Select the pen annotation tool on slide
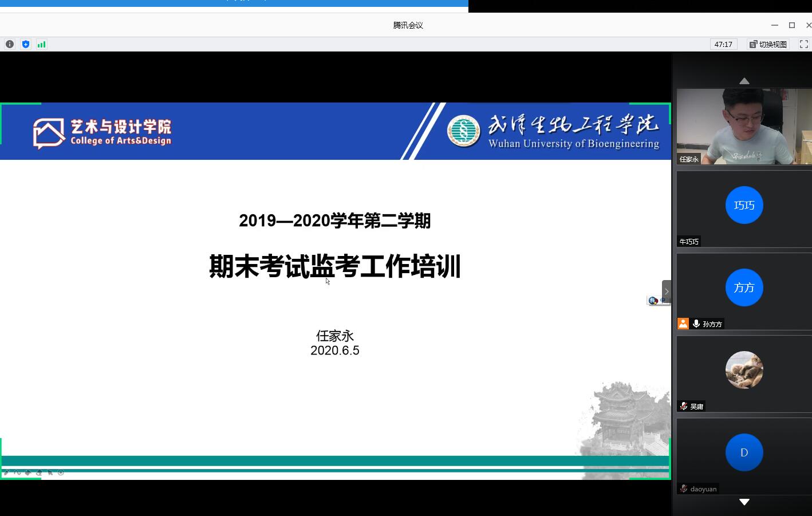This screenshot has height=516, width=812. click(6, 472)
